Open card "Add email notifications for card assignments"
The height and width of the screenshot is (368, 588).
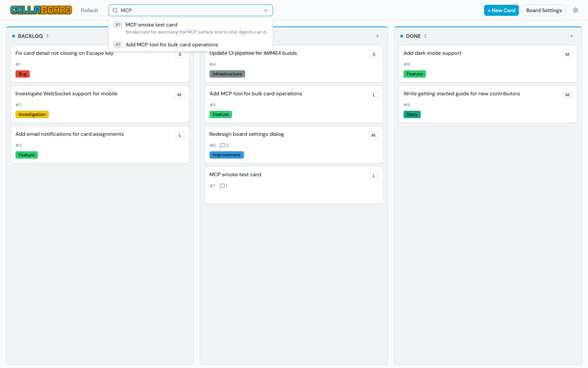(100, 145)
